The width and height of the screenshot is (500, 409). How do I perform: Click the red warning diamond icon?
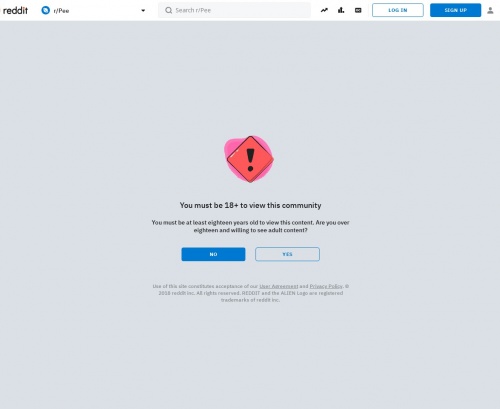coord(250,159)
